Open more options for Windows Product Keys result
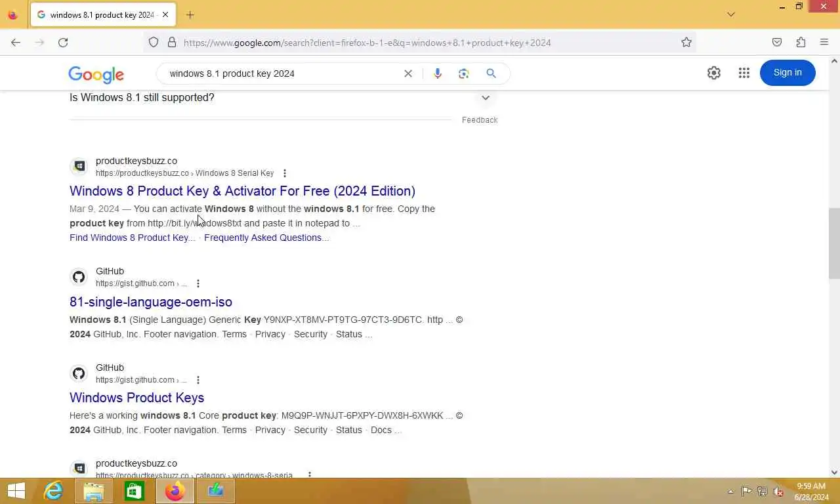Image resolution: width=840 pixels, height=504 pixels. pos(198,380)
